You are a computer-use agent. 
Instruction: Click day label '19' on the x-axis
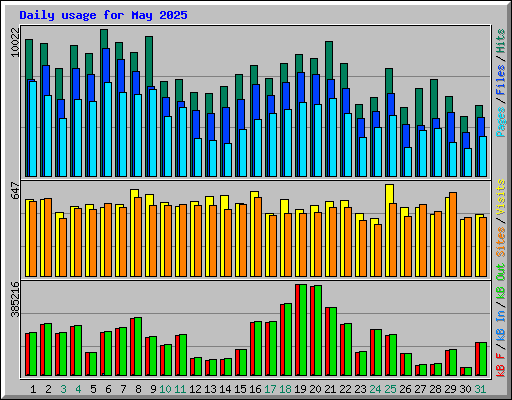coord(300,389)
